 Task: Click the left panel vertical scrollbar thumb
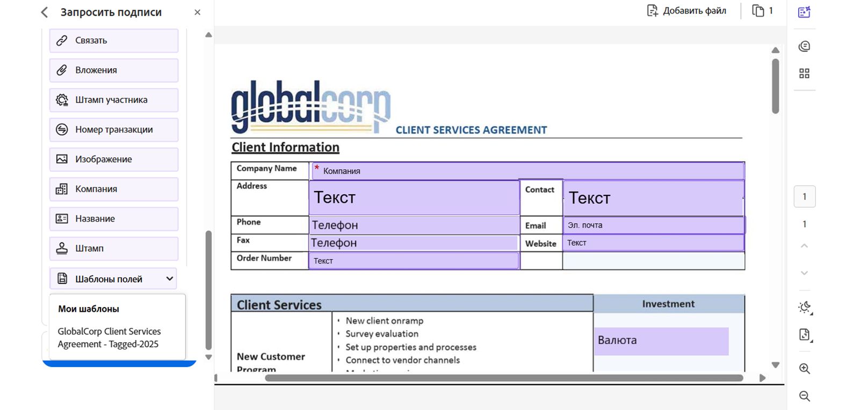click(x=208, y=290)
